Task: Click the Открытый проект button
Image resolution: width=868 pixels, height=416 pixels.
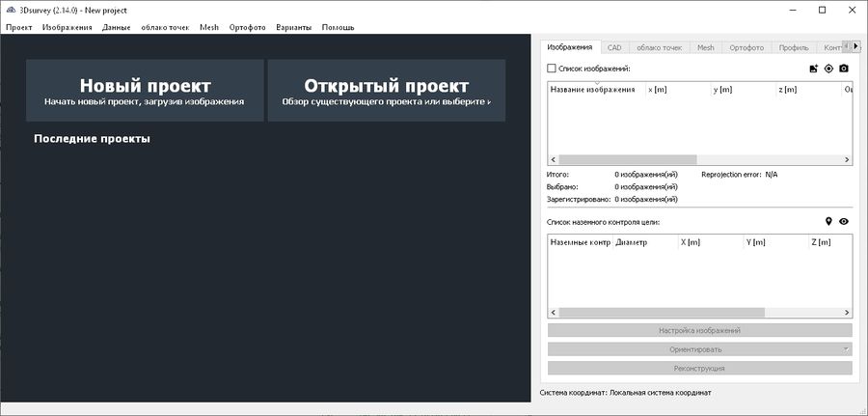Action: (x=386, y=91)
